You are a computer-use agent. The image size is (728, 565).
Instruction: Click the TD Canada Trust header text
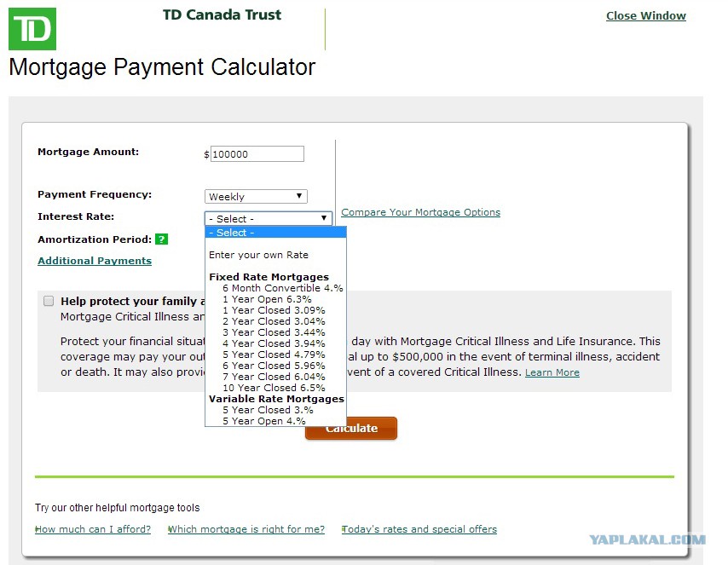[222, 14]
